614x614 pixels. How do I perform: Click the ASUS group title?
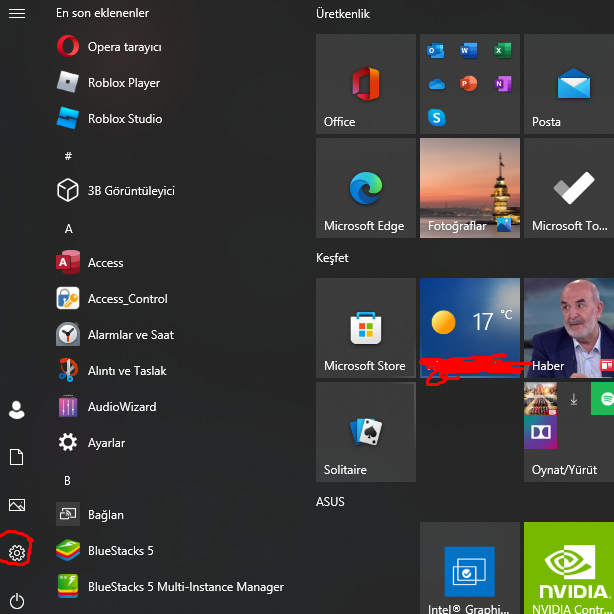tap(330, 502)
